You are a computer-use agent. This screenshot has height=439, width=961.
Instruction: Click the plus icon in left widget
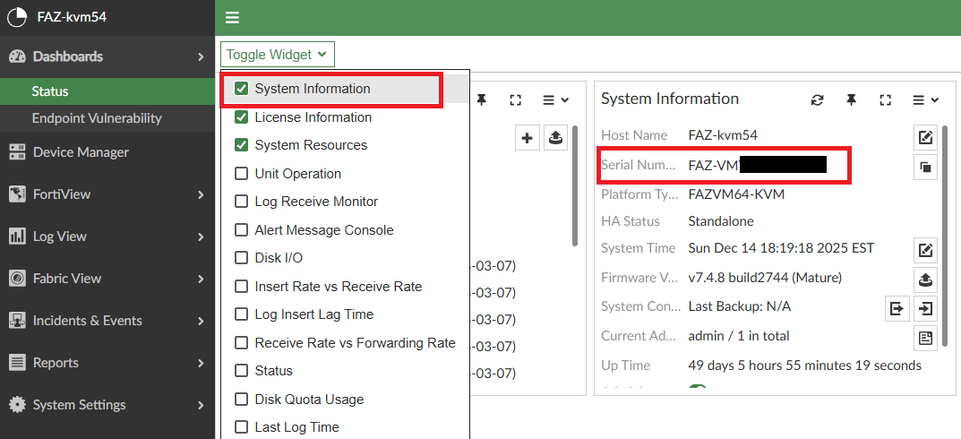tap(527, 139)
